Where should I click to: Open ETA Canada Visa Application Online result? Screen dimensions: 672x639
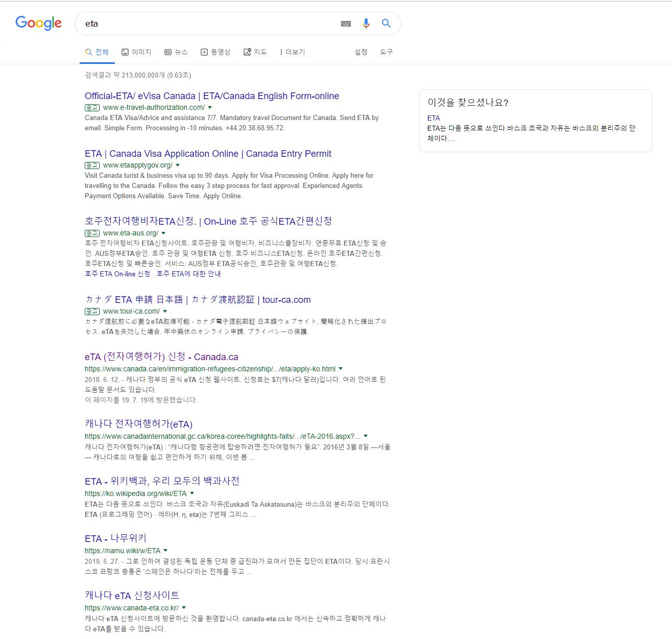click(208, 154)
